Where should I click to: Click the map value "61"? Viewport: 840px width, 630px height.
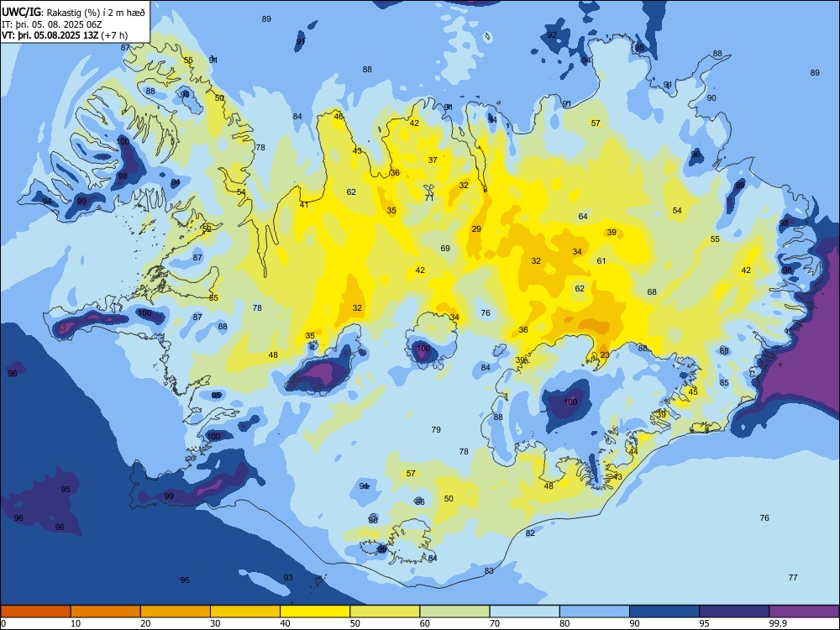coord(601,261)
